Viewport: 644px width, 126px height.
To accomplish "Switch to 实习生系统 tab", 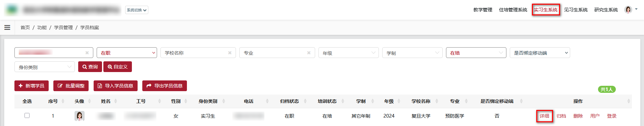I will click(546, 10).
